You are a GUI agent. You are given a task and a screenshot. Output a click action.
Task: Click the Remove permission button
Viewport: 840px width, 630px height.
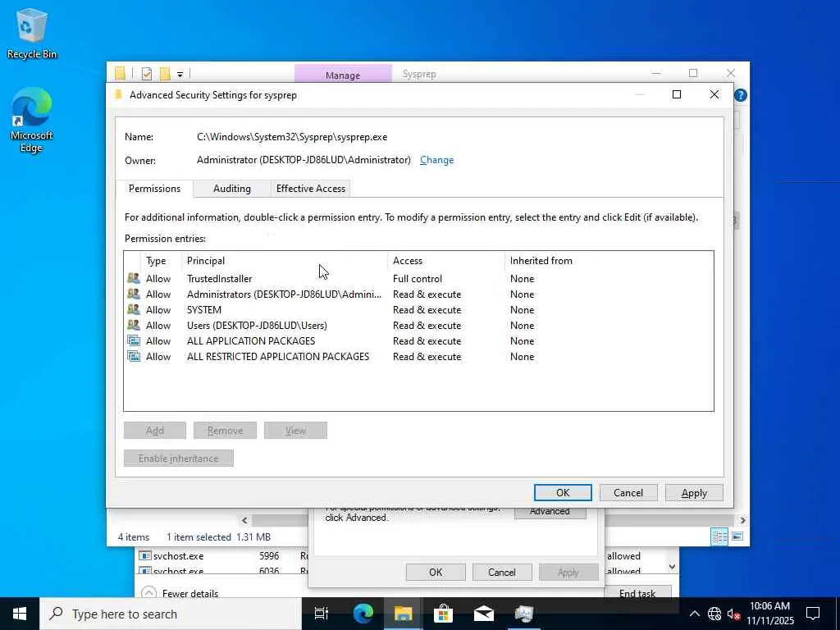225,430
